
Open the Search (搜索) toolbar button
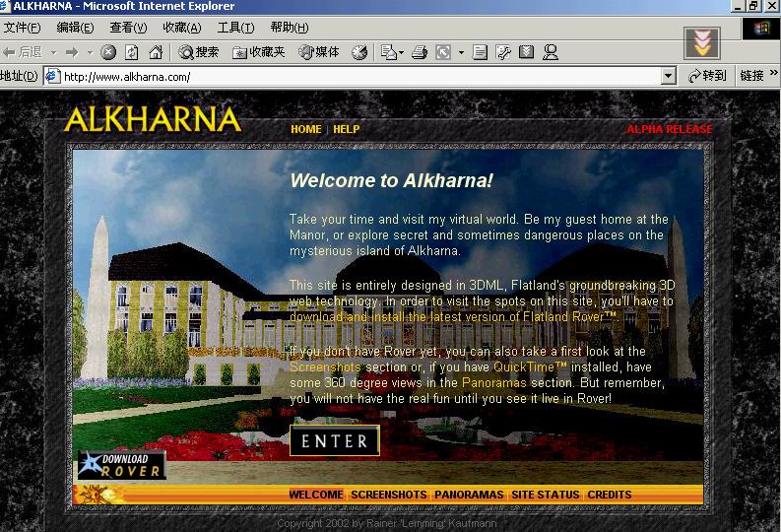198,52
